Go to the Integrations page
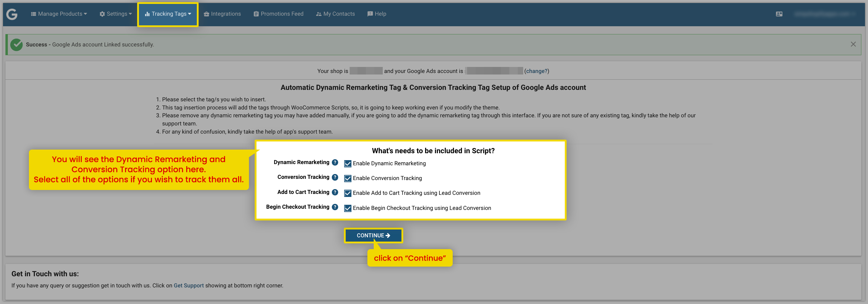This screenshot has height=304, width=868. click(x=222, y=14)
